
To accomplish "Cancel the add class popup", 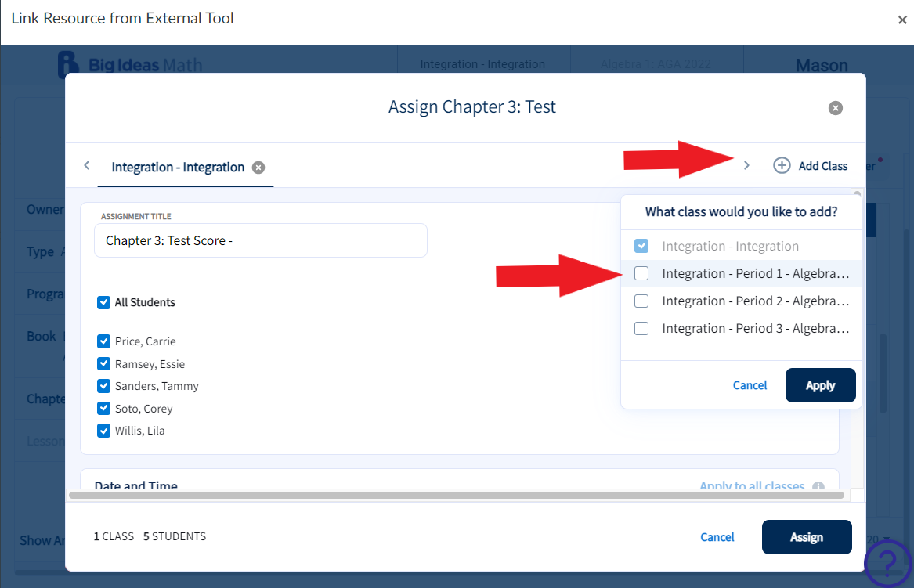I will pyautogui.click(x=750, y=384).
